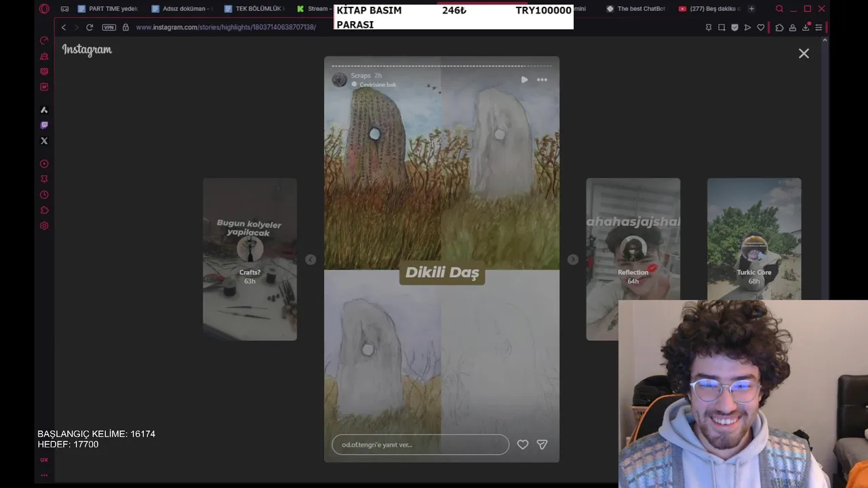Open the extensions cube icon in the toolbar
868x488 pixels.
pos(779,27)
